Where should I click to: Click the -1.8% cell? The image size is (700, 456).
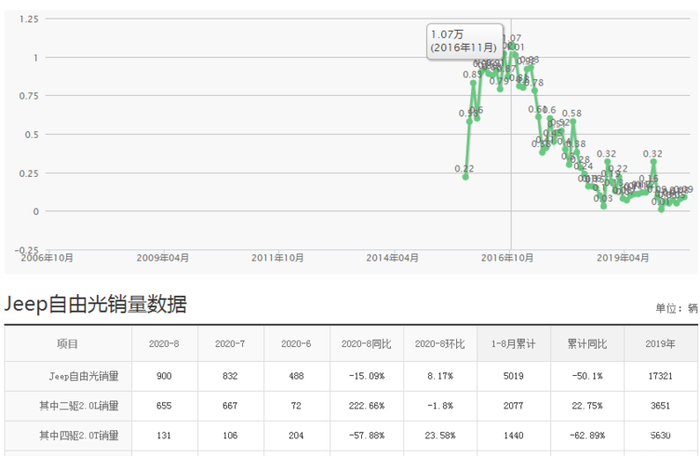coord(440,406)
